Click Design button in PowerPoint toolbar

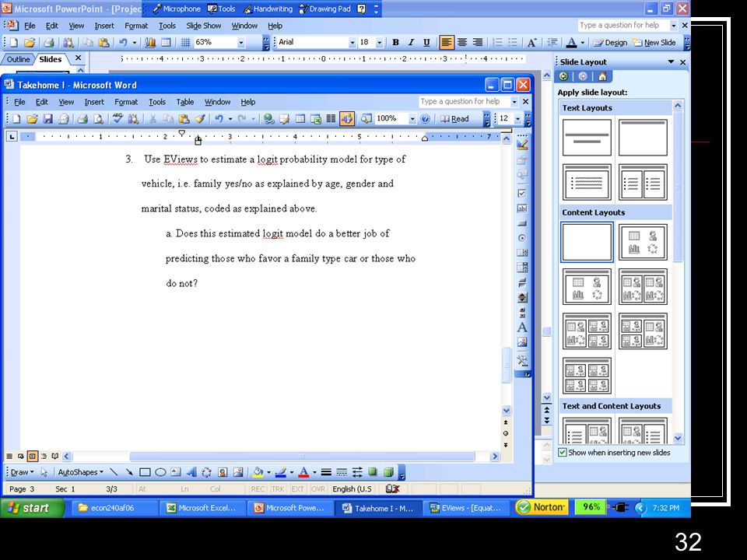[x=610, y=42]
